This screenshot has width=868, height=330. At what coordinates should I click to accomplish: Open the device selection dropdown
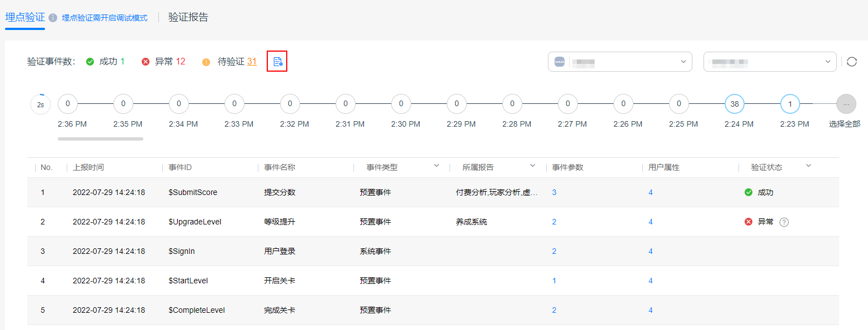pos(770,62)
